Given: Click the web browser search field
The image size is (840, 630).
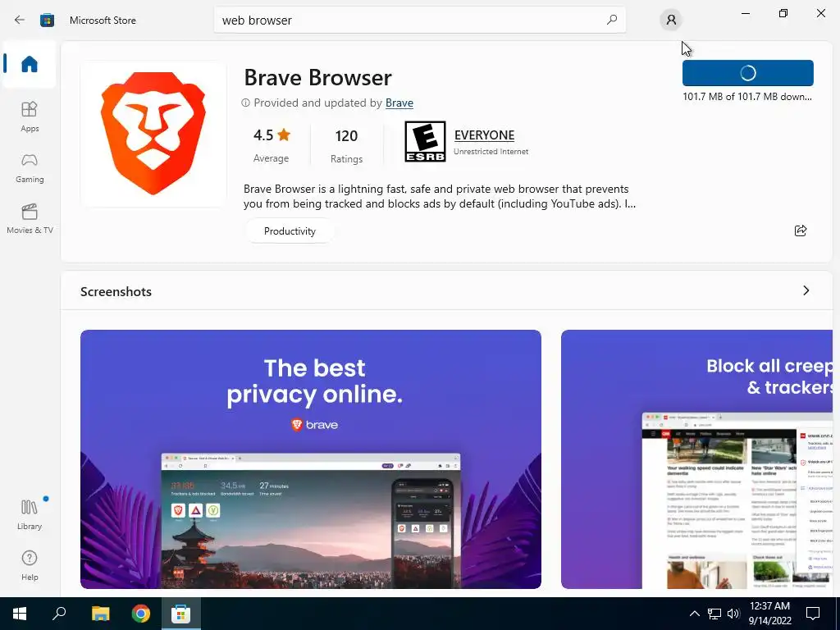Looking at the screenshot, I should pyautogui.click(x=419, y=20).
